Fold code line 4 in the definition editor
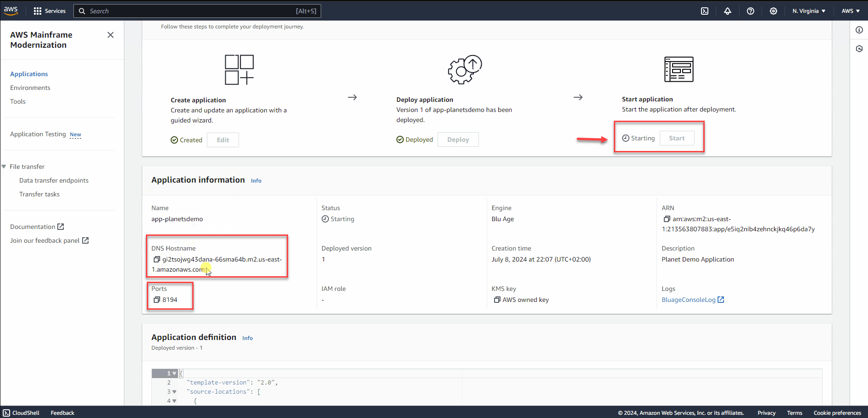The height and width of the screenshot is (418, 868). coord(174,401)
